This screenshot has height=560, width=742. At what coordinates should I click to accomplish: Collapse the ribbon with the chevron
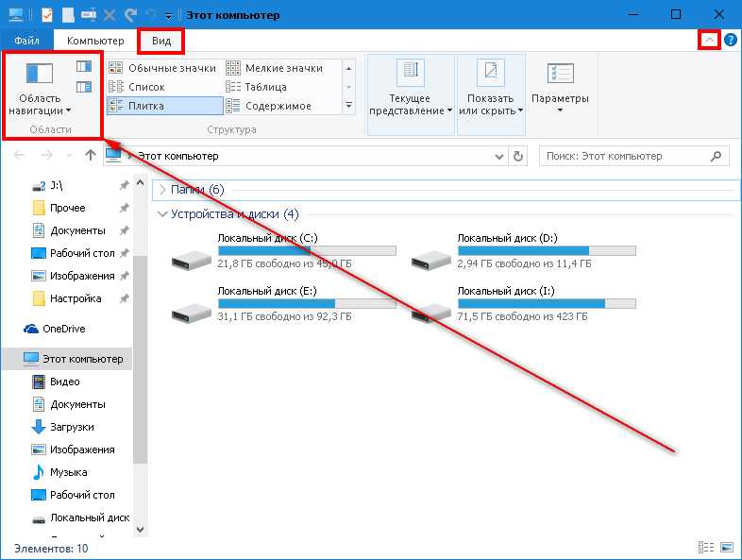coord(709,41)
